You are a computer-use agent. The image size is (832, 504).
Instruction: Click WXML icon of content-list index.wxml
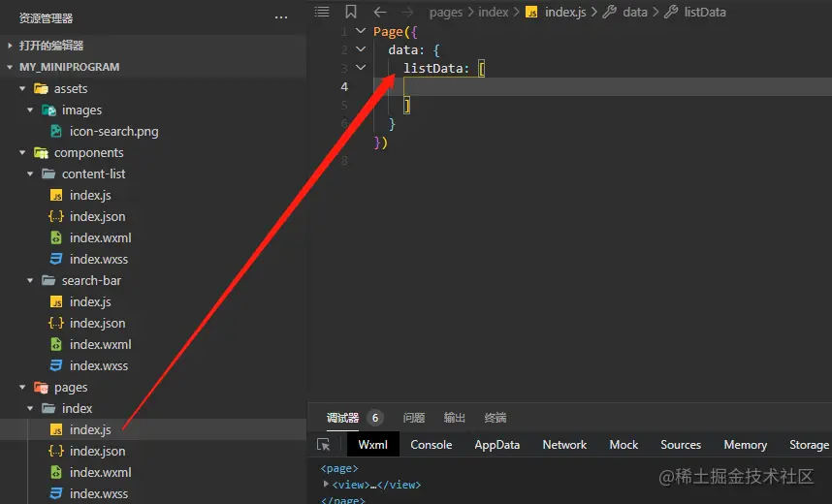click(55, 237)
